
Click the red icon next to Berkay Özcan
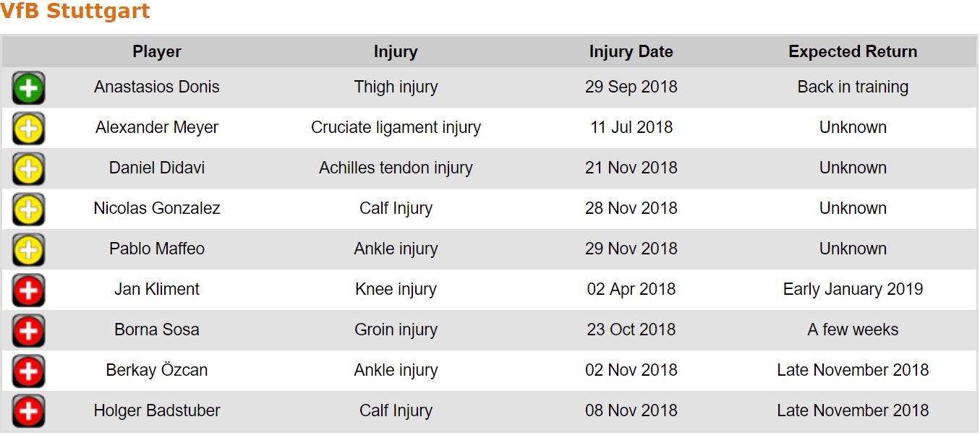28,371
